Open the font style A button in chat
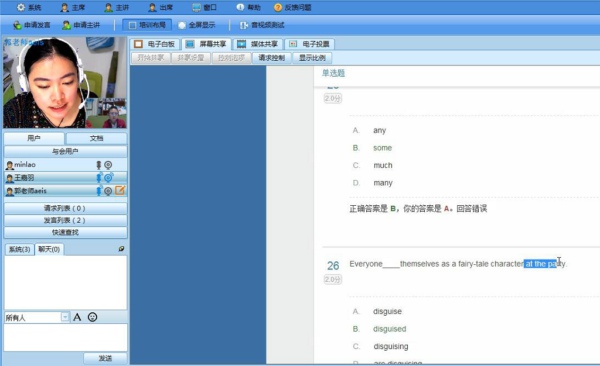600x366 pixels. pos(77,317)
